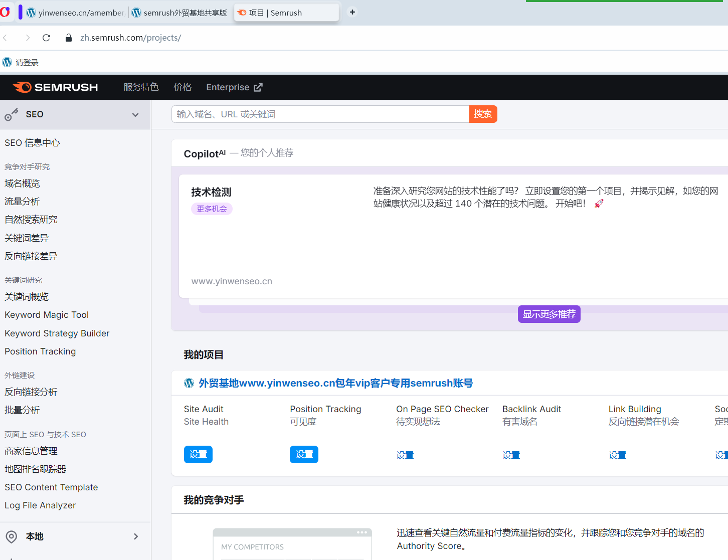Collapse the SEO section using its chevron
The image size is (728, 560).
135,114
